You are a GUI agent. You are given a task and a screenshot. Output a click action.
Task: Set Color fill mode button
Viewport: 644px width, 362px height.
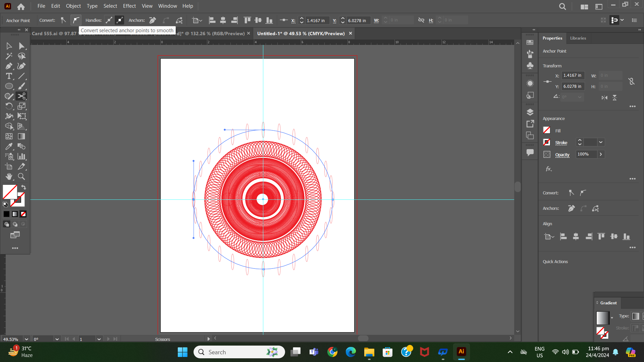pos(7,214)
